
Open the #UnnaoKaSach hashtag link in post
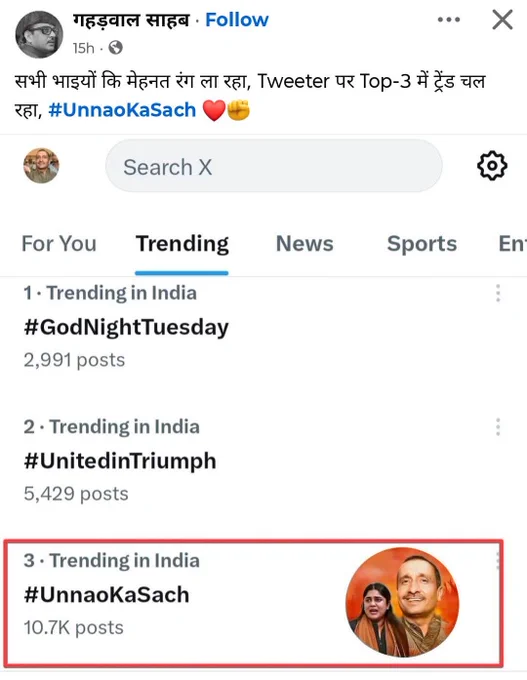(x=122, y=110)
